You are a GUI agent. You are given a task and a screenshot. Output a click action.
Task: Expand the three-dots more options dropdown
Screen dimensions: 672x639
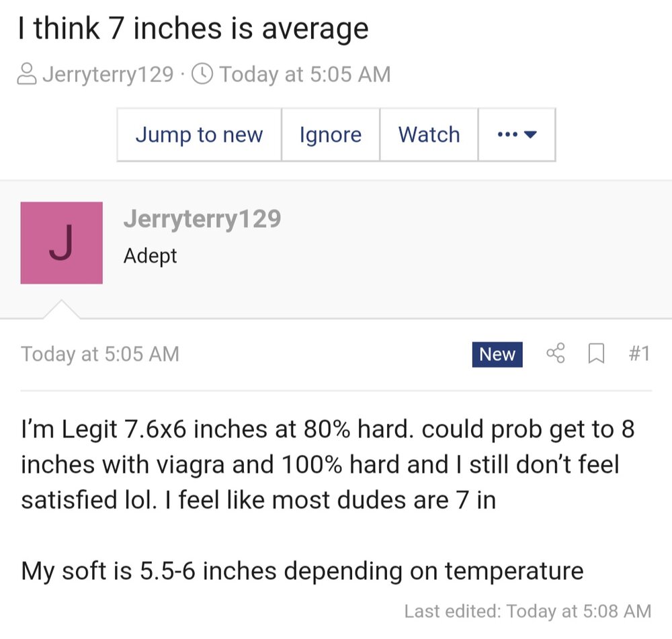[x=517, y=134]
